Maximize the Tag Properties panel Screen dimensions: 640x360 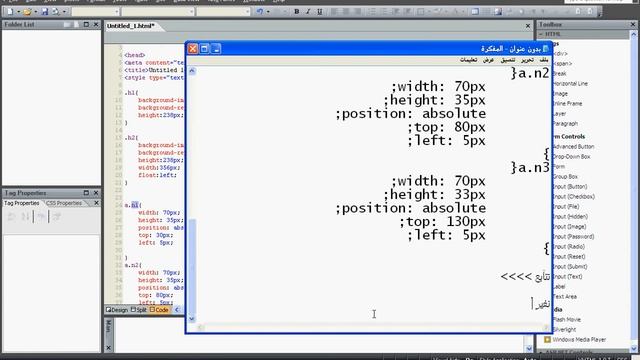[x=86, y=193]
